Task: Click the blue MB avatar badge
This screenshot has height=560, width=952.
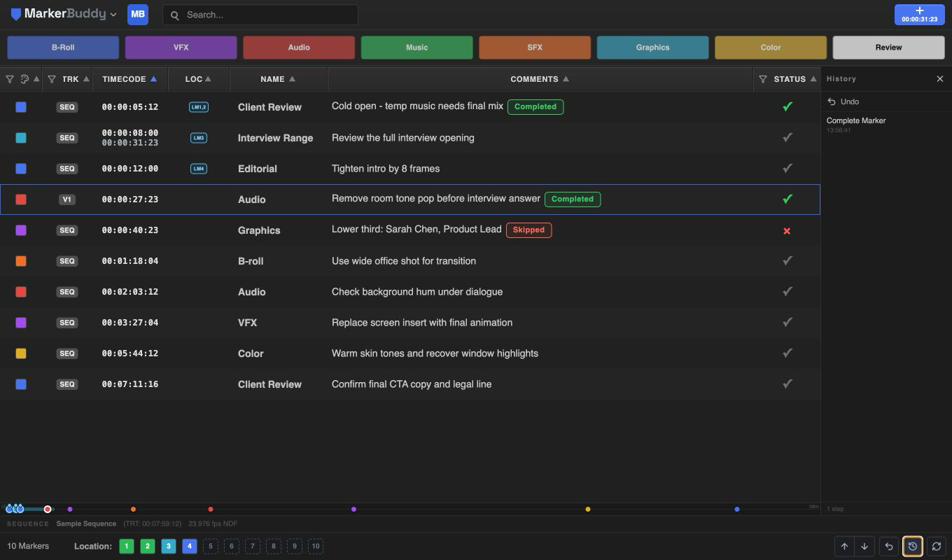Action: (138, 15)
